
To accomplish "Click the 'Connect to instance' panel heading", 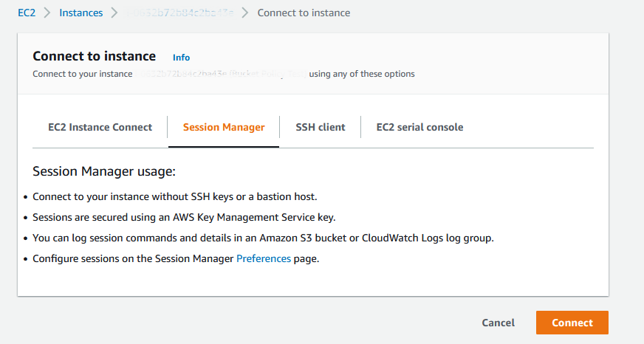I will click(x=95, y=56).
